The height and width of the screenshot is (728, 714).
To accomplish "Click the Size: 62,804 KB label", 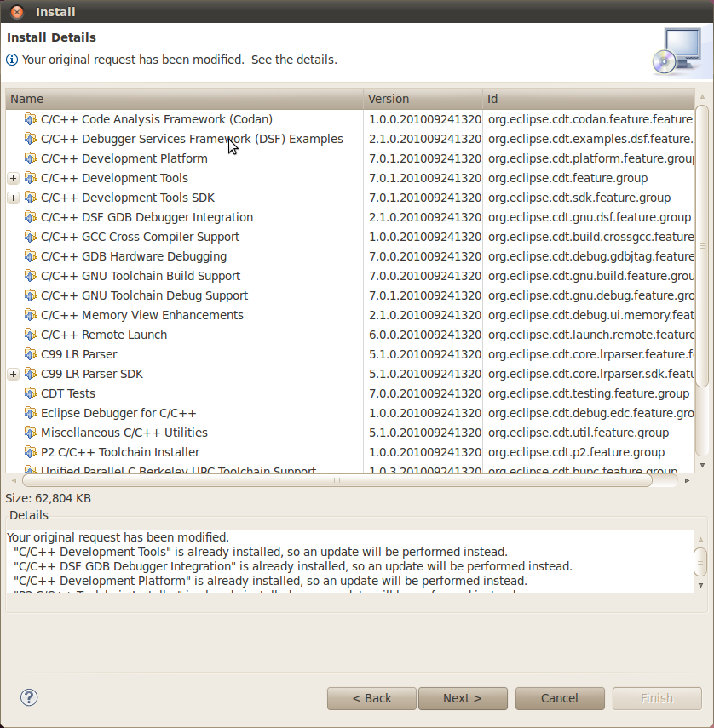I will [49, 498].
